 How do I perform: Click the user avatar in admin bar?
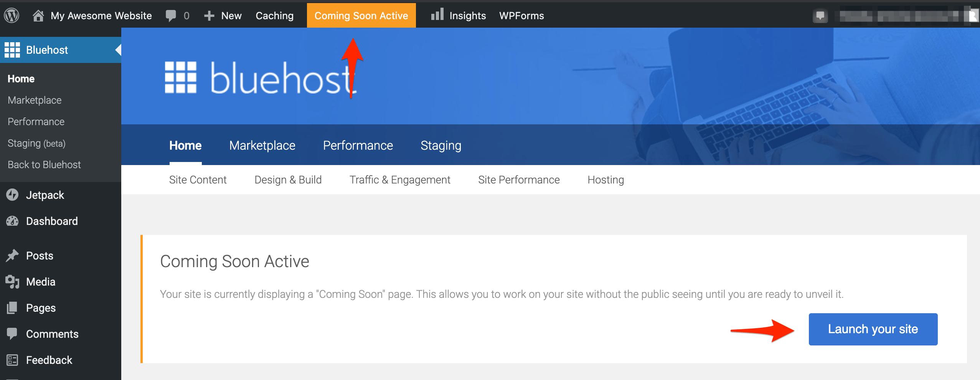974,16
